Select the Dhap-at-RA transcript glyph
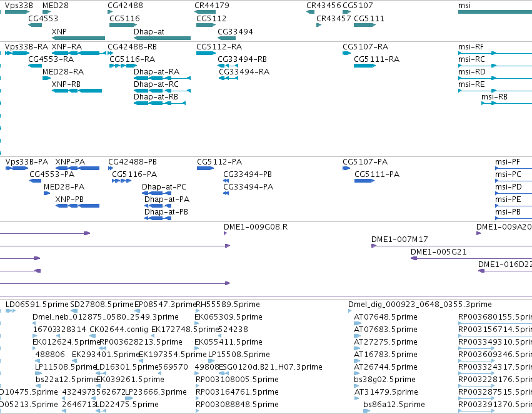 click(x=162, y=78)
